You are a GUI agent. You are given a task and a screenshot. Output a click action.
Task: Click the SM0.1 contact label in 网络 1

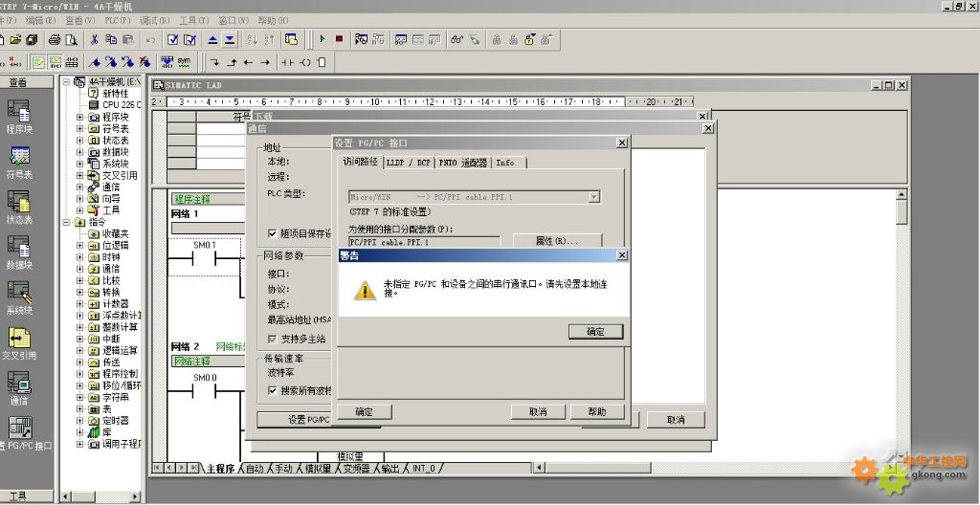(205, 245)
